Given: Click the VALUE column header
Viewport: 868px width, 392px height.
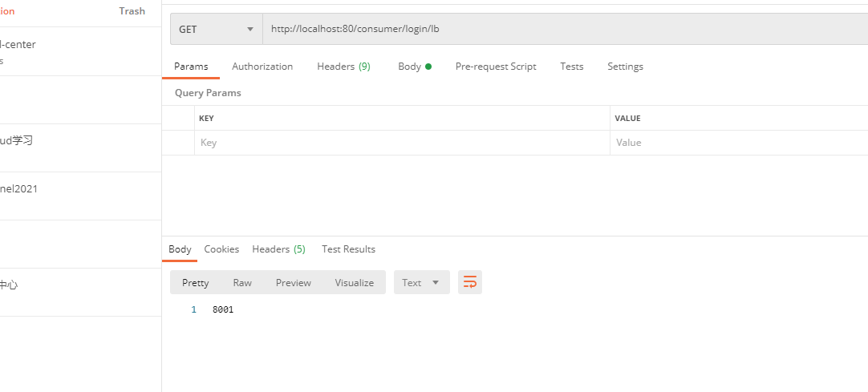Looking at the screenshot, I should click(x=628, y=119).
